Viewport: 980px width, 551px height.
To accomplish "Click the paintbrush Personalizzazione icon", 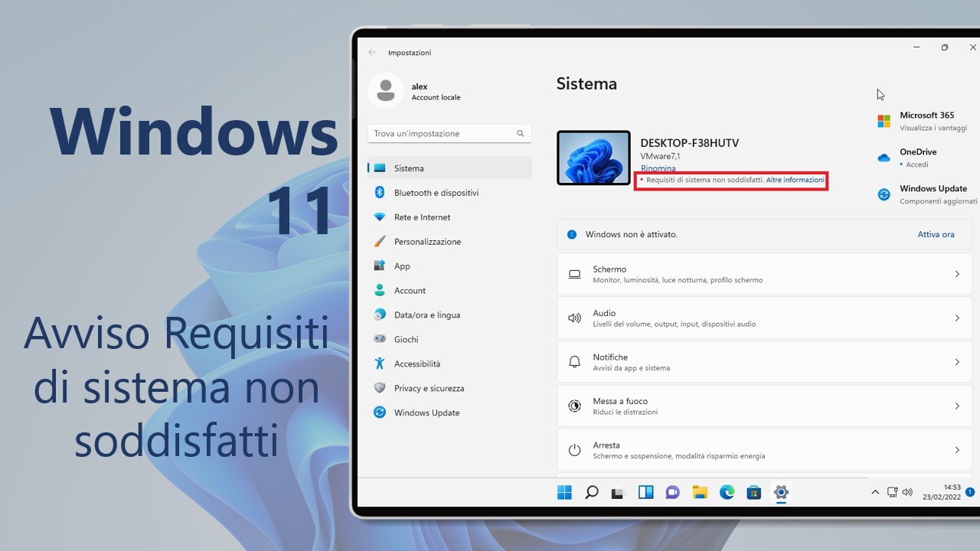I will coord(379,242).
